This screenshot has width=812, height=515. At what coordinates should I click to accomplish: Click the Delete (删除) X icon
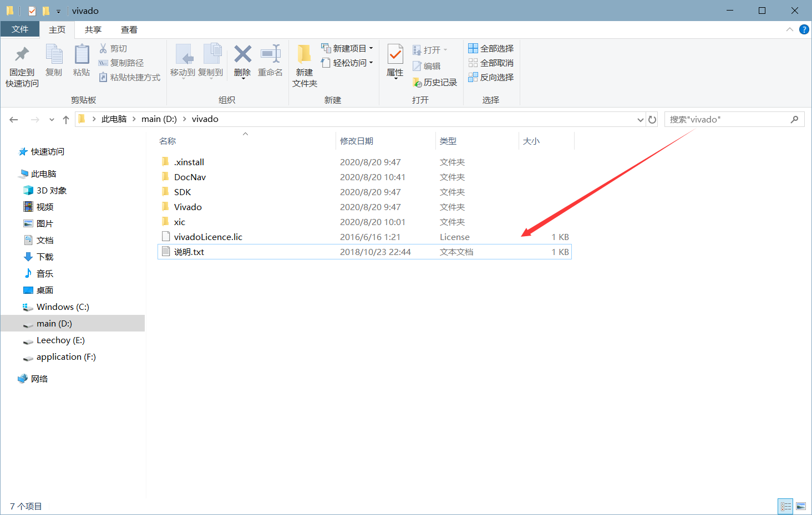242,54
